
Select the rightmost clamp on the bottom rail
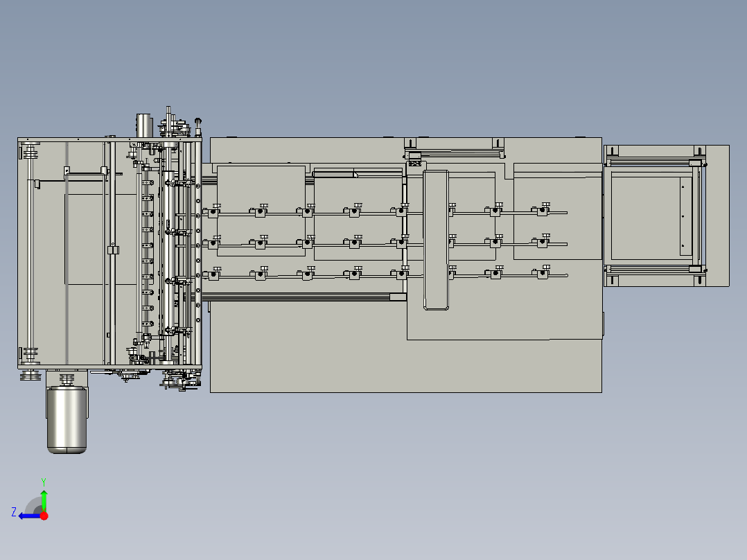tap(542, 272)
